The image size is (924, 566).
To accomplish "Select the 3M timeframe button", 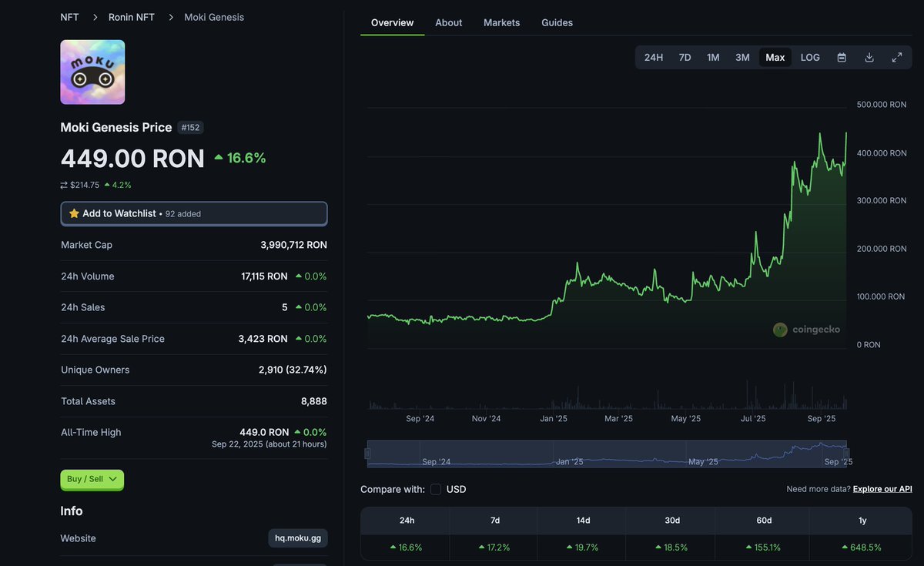I will (742, 57).
